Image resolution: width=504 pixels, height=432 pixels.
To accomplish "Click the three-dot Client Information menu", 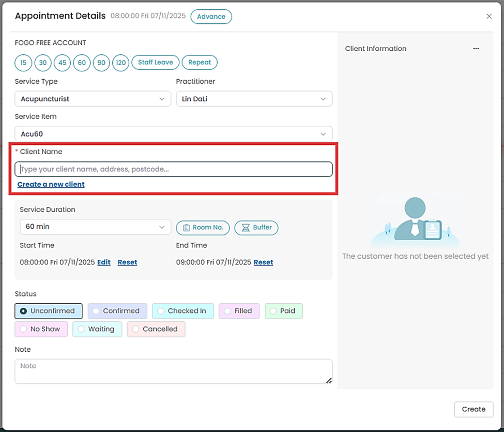I will pyautogui.click(x=476, y=49).
